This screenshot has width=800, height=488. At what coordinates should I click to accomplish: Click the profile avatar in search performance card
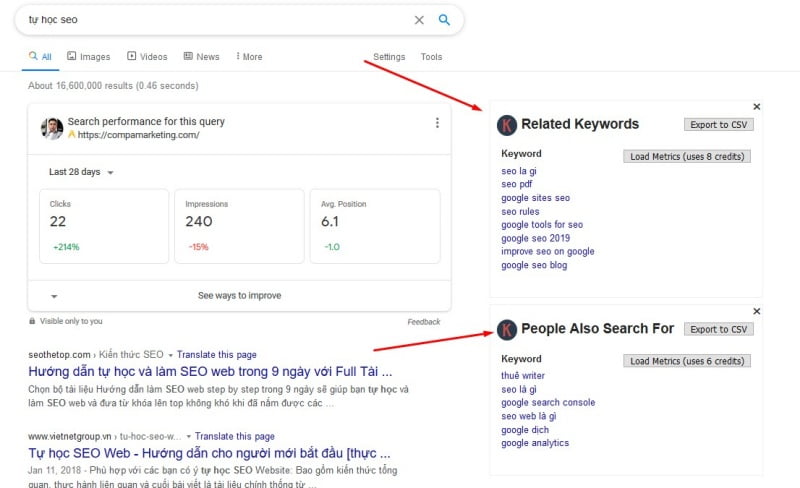(x=52, y=128)
